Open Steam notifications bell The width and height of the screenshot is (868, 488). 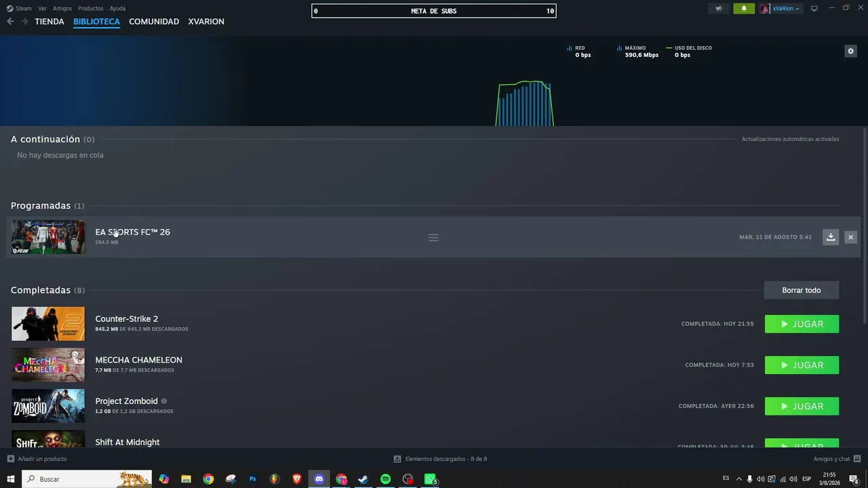[744, 9]
